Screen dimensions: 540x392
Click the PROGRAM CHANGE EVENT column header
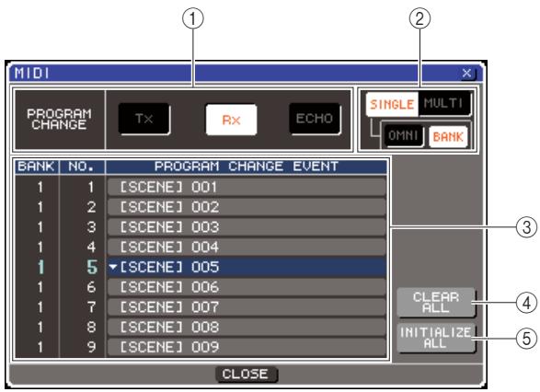coord(247,167)
